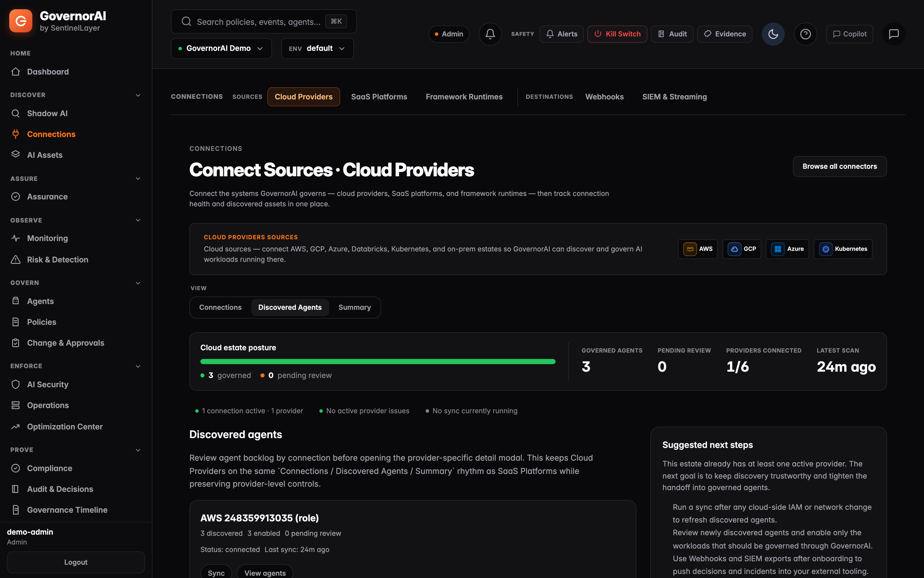Open Operations in the sidebar

click(48, 405)
